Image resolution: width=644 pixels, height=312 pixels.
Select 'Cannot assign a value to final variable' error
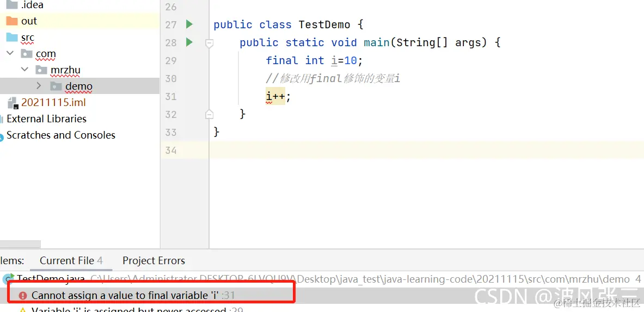coord(322,295)
